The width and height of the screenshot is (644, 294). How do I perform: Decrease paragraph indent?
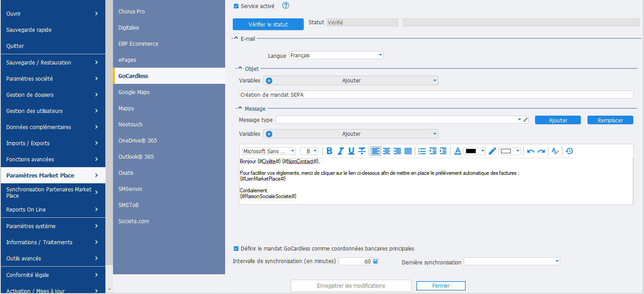pyautogui.click(x=433, y=151)
